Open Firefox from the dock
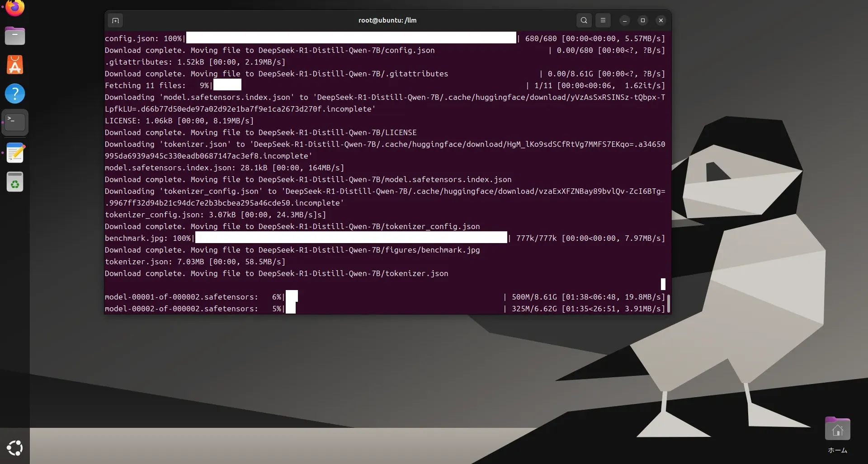The image size is (868, 464). tap(15, 8)
